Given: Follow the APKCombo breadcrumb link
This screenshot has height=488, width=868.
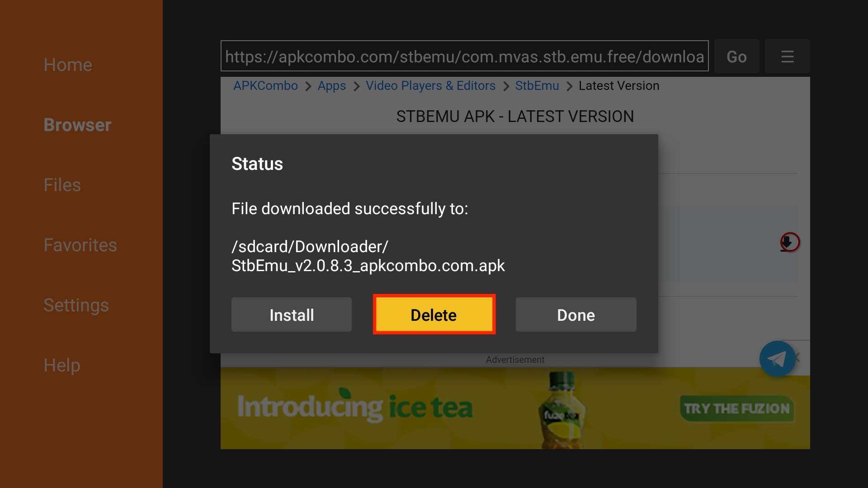Looking at the screenshot, I should tap(265, 86).
